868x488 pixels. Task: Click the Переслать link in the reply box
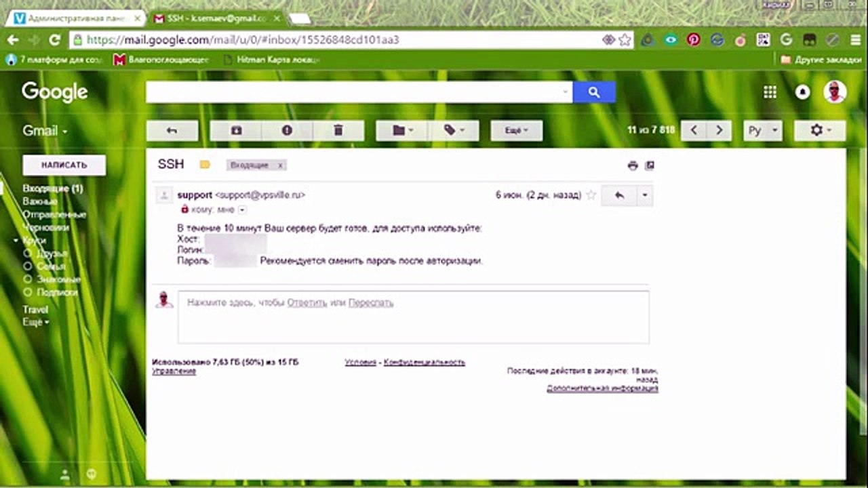click(x=371, y=303)
